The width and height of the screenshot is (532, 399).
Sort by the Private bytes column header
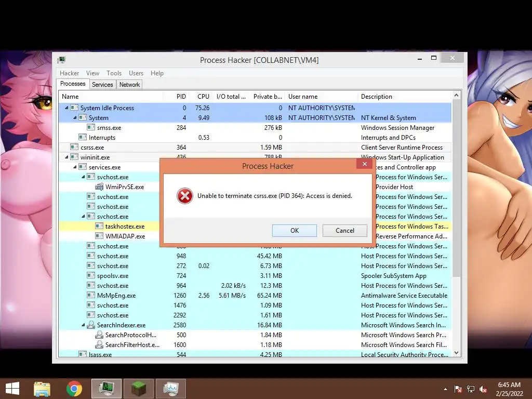click(x=267, y=96)
